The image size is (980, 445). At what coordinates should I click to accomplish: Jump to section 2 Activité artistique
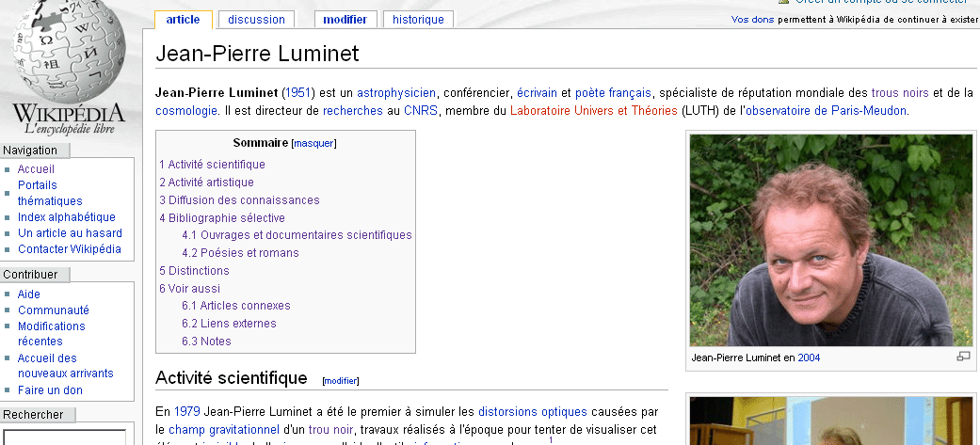(206, 183)
